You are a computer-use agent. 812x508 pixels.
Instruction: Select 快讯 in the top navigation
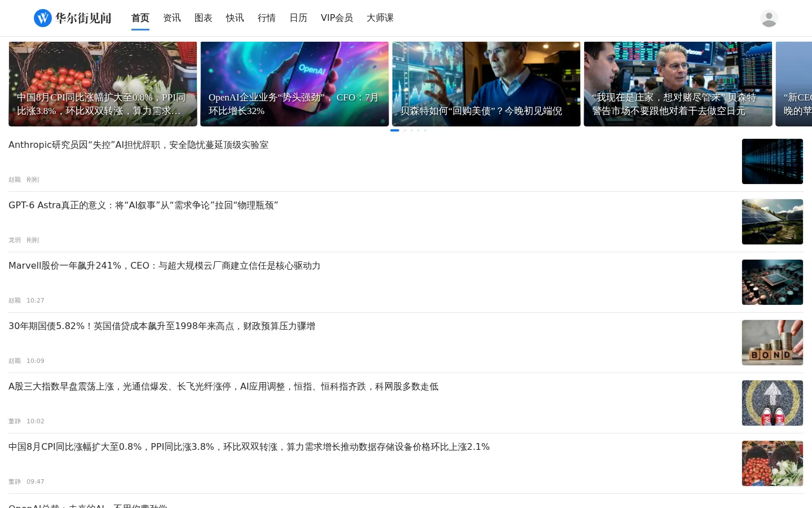pyautogui.click(x=235, y=18)
